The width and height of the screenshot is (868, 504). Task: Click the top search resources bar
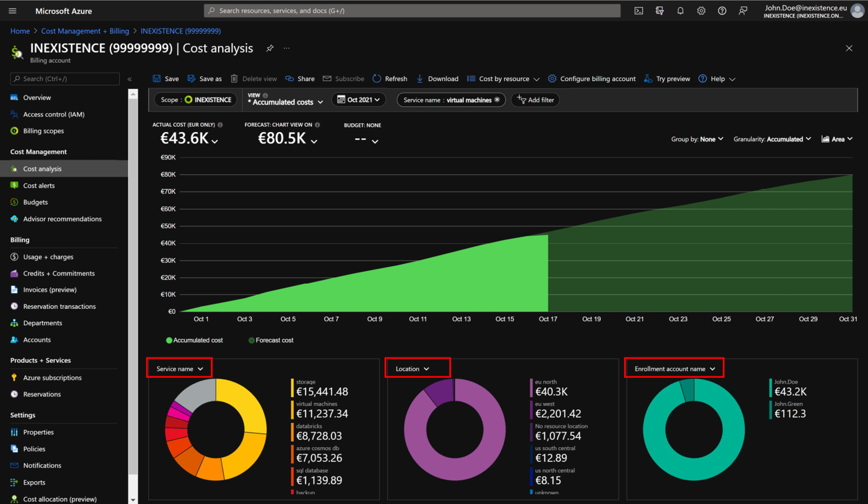[412, 11]
